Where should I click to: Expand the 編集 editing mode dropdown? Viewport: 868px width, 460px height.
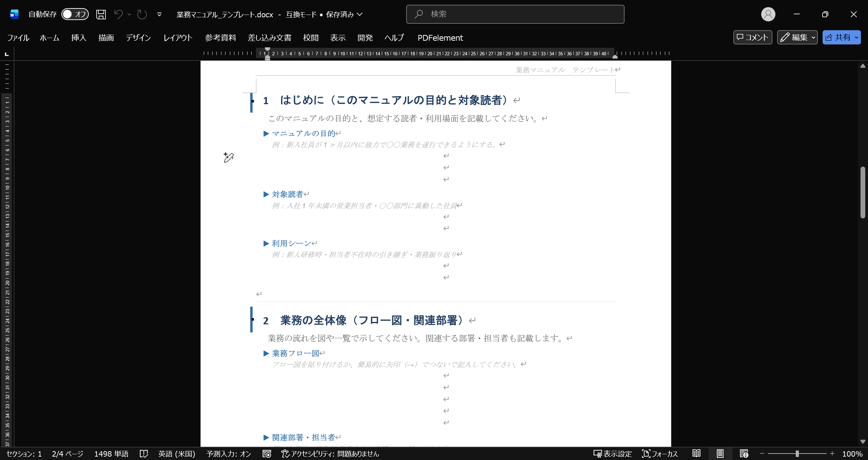(x=813, y=38)
